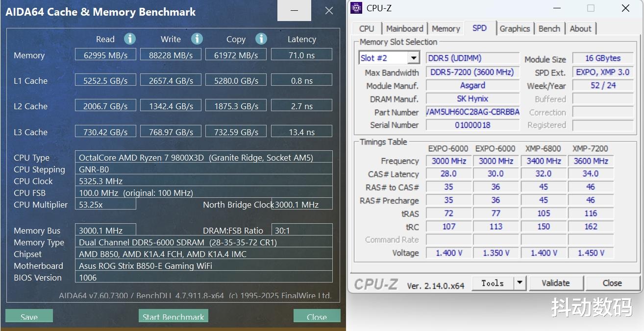Click Memory Write value 88228 MB/s

(x=171, y=55)
